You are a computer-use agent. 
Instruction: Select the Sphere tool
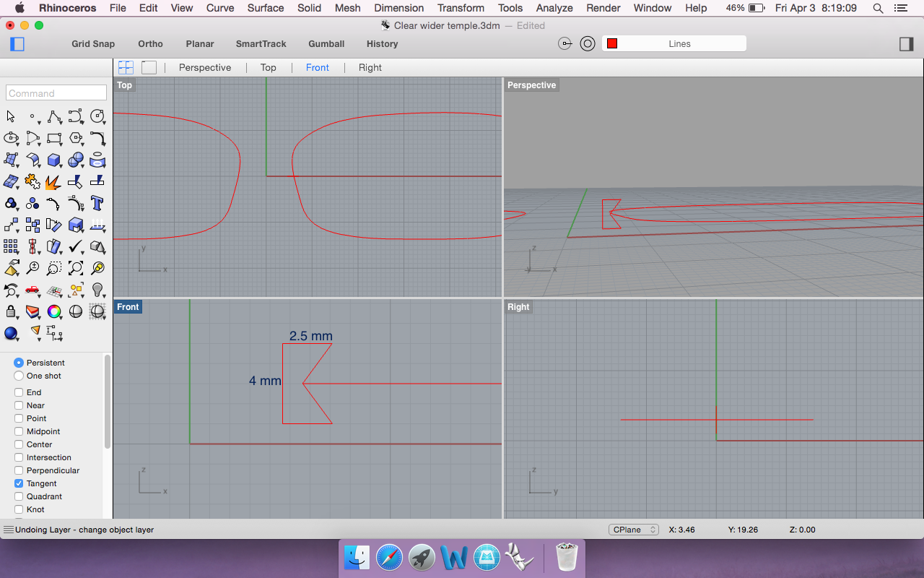(76, 160)
